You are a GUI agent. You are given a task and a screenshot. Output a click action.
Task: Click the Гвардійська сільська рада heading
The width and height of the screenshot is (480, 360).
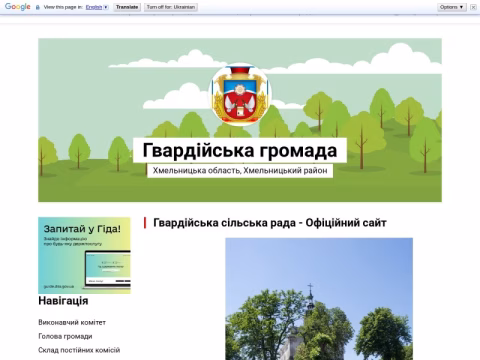click(x=270, y=223)
